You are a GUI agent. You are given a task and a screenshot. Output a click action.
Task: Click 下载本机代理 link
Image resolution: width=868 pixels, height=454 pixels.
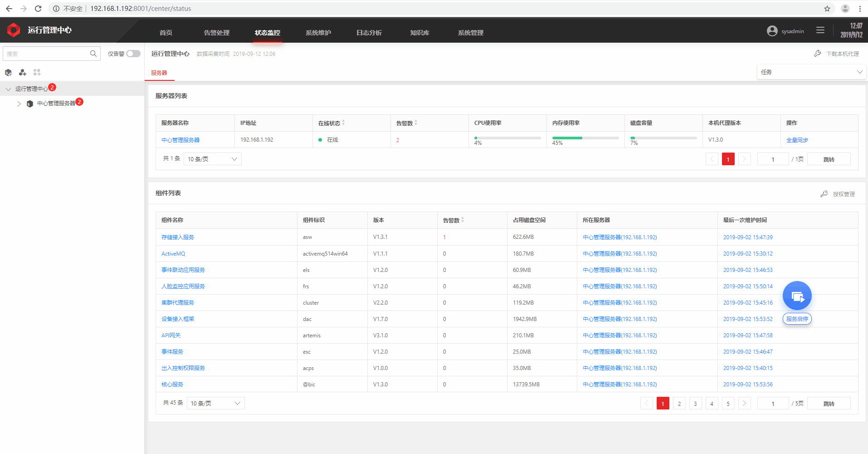click(x=843, y=54)
